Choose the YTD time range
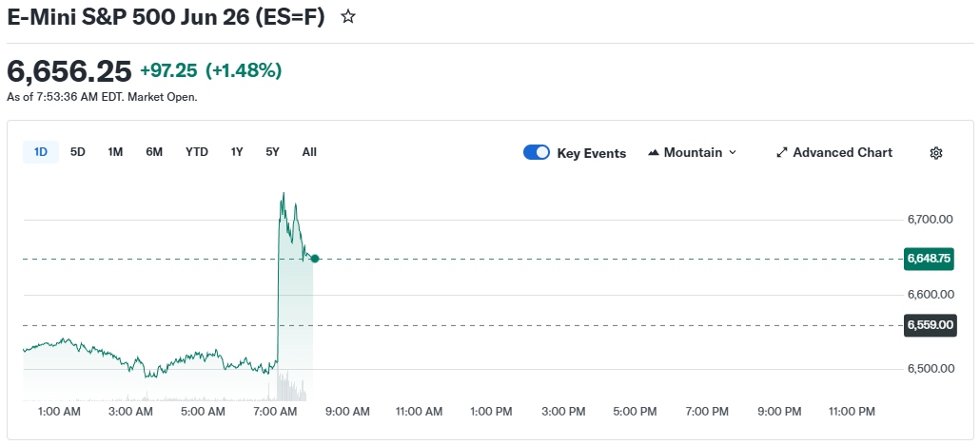 click(x=197, y=152)
